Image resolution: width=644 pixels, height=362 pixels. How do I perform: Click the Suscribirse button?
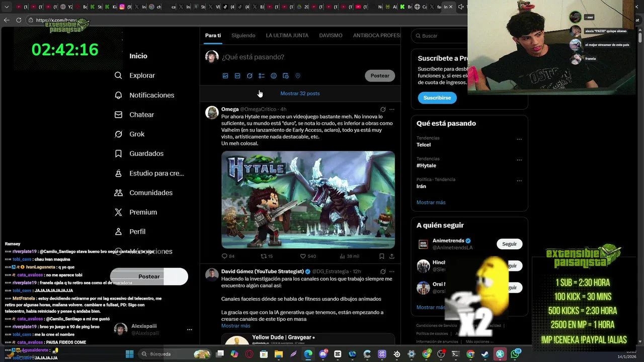tap(437, 98)
